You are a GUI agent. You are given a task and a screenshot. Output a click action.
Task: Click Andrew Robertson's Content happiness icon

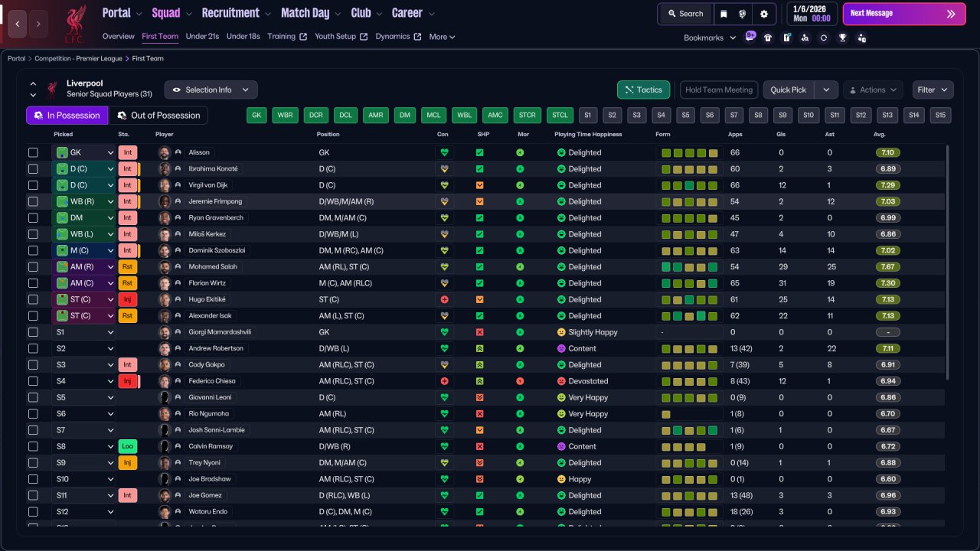tap(561, 348)
